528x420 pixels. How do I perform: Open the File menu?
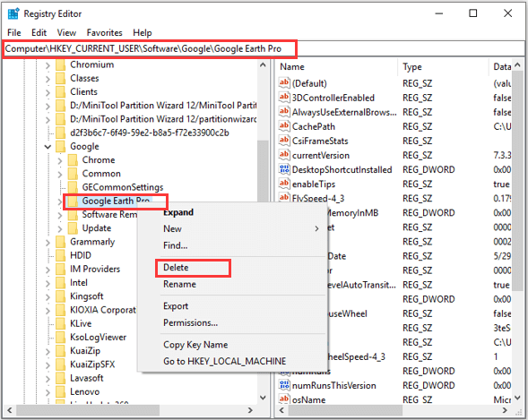click(x=14, y=32)
